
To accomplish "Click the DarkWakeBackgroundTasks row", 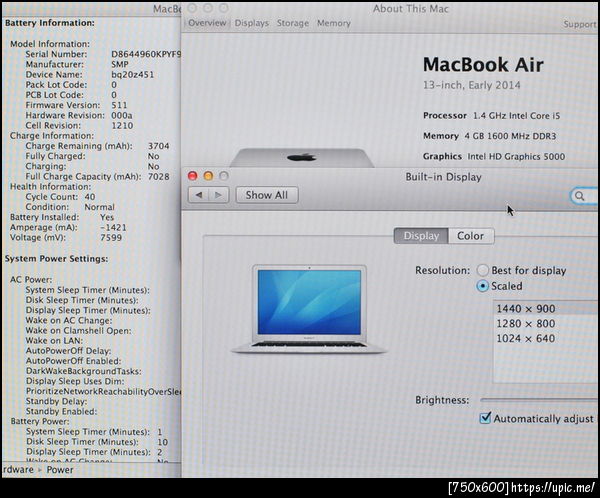I will point(83,371).
